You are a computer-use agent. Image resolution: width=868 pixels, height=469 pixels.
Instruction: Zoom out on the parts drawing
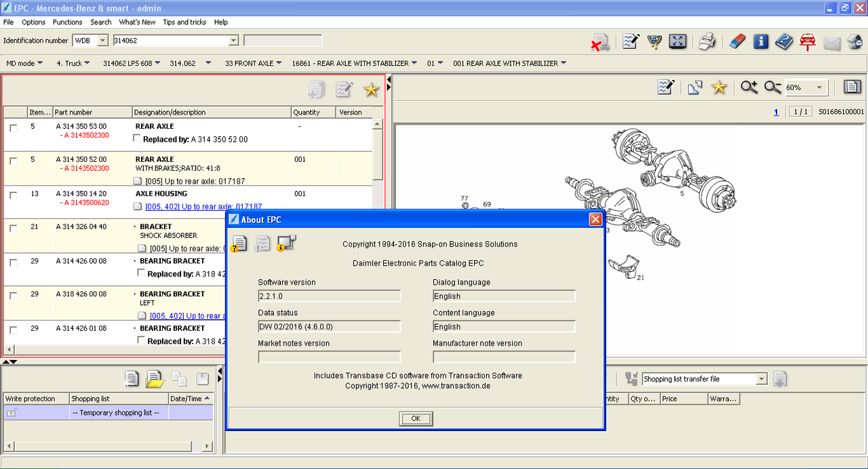coord(772,87)
